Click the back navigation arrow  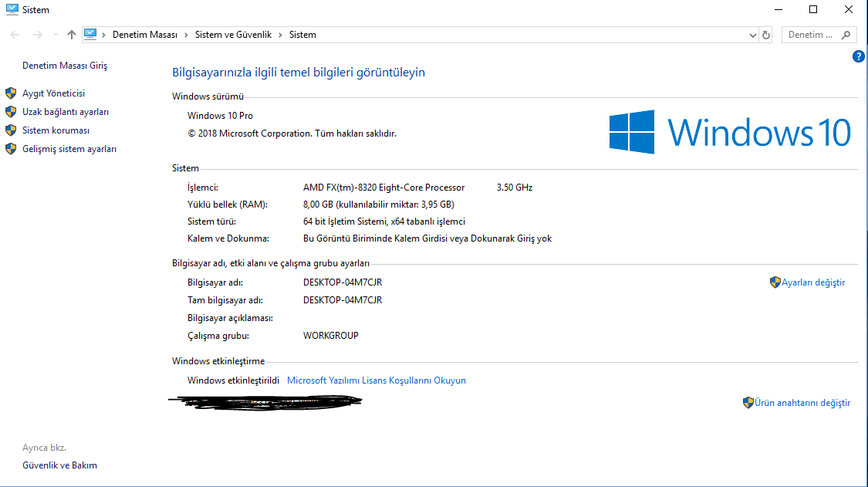[x=15, y=35]
